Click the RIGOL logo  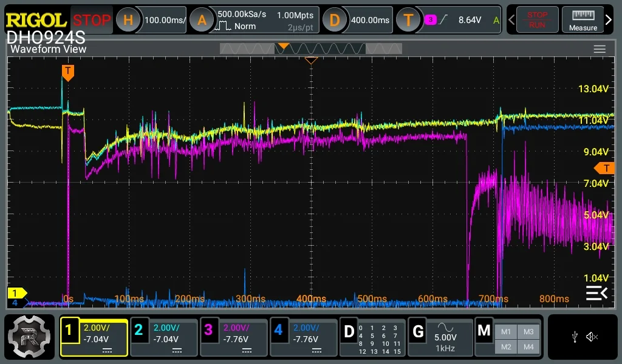click(x=36, y=20)
